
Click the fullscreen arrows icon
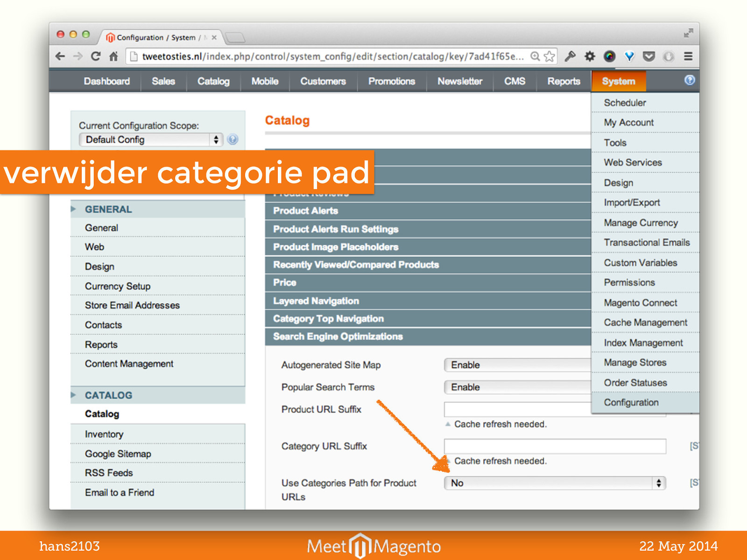(688, 33)
